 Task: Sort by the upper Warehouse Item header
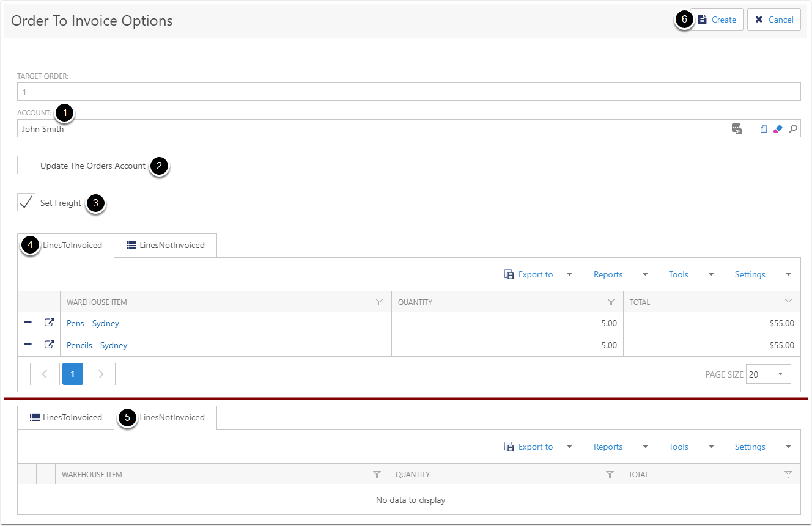click(97, 302)
